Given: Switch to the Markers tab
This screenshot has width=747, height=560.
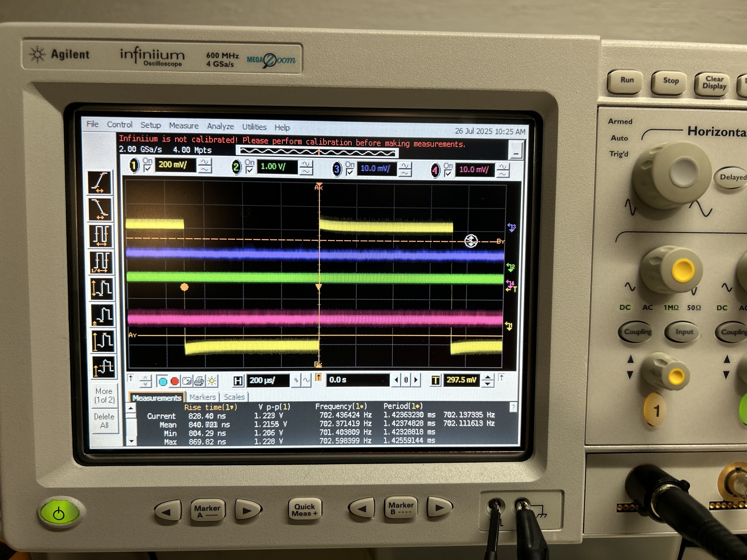Looking at the screenshot, I should click(203, 397).
